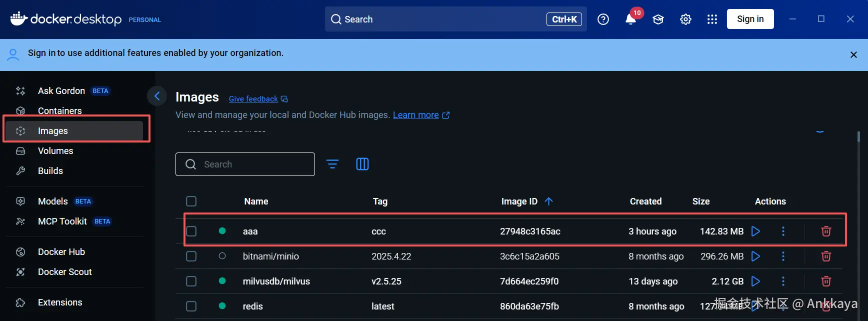Screen dimensions: 868x321
Task: Check the milvusdb/milvus image checkbox
Action: [191, 281]
